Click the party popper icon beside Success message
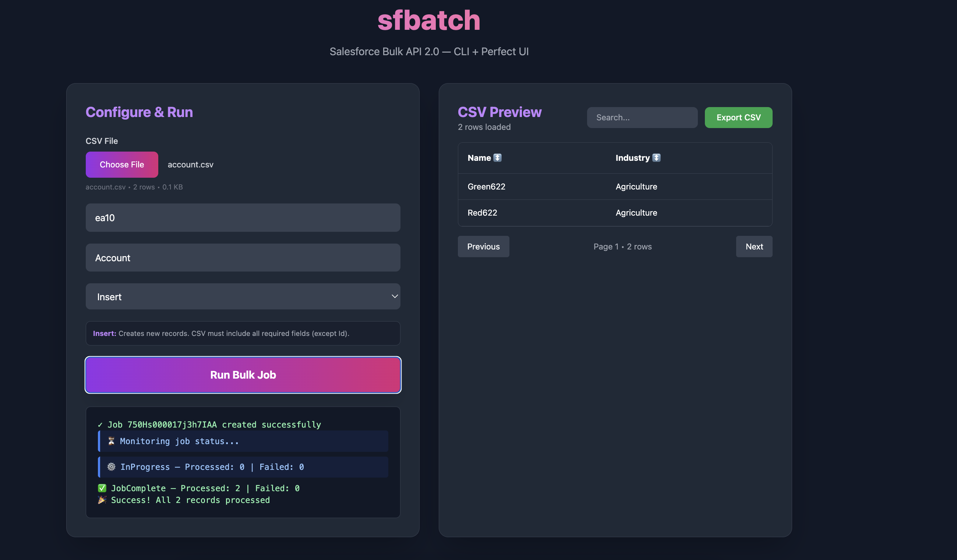 click(x=102, y=500)
